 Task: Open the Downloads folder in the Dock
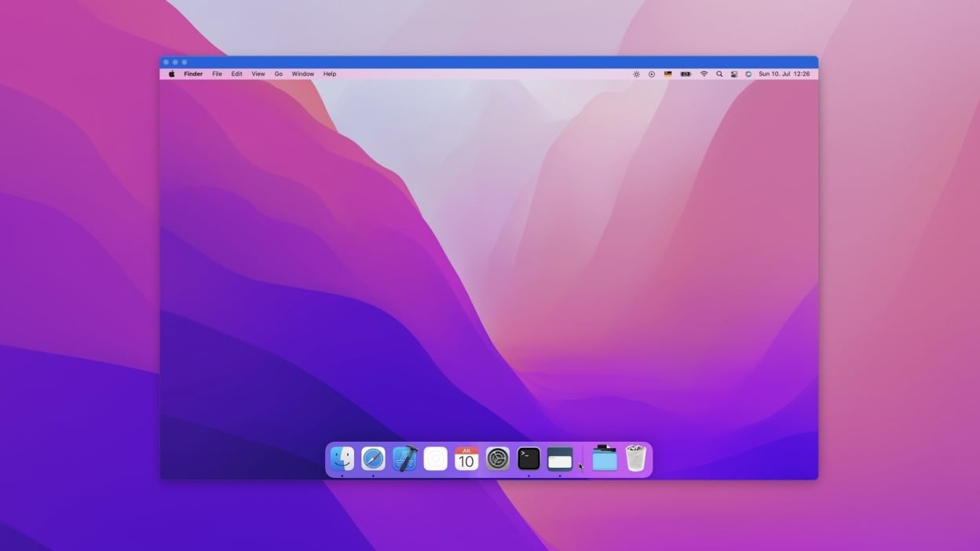pos(605,458)
